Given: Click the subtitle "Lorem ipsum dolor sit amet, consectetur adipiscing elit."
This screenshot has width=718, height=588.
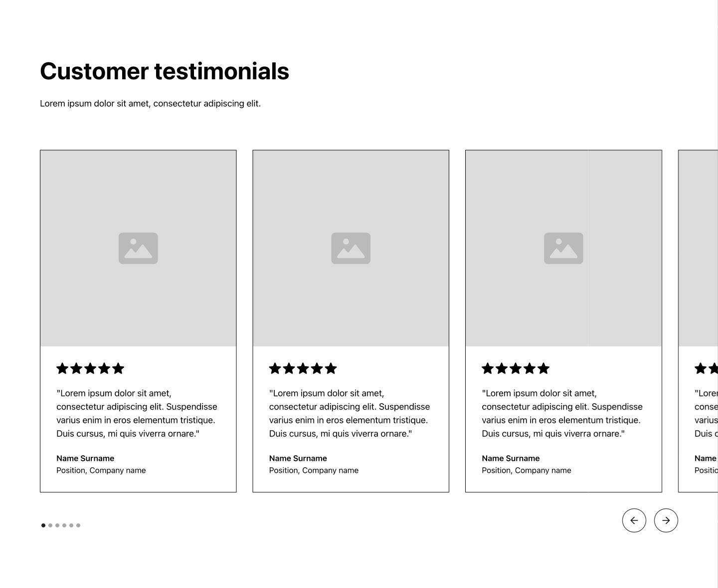Looking at the screenshot, I should click(150, 104).
